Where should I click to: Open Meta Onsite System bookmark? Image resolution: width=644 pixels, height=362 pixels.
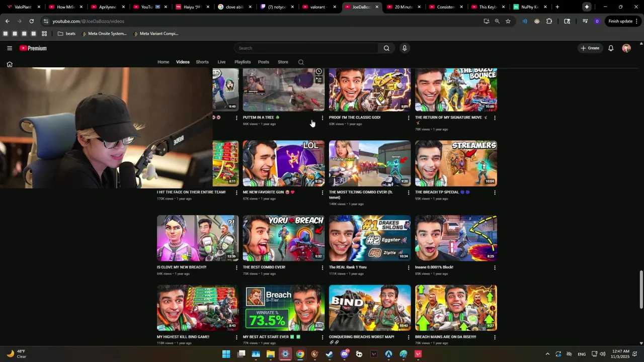[104, 34]
